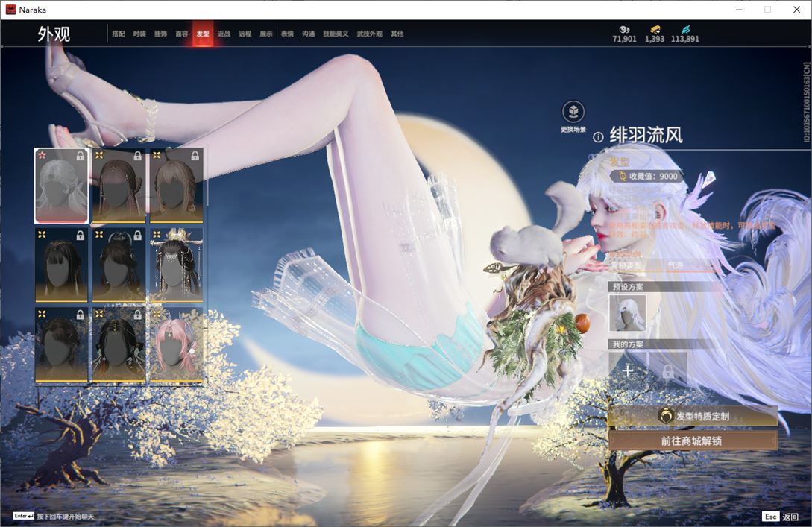This screenshot has height=527, width=812.
Task: Select the black hairstyle with straight bangs
Action: coord(62,265)
